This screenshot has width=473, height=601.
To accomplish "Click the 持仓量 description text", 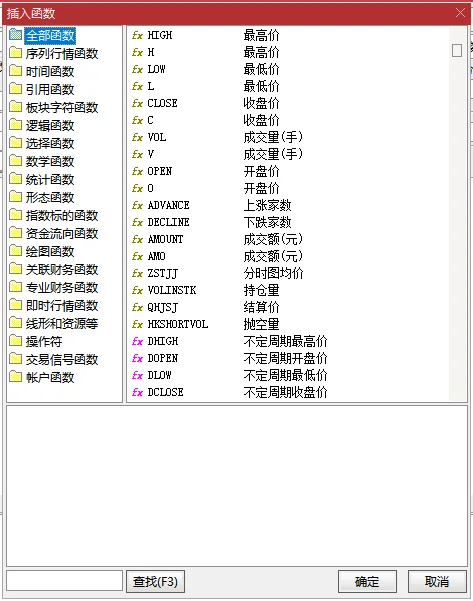I will tap(261, 290).
